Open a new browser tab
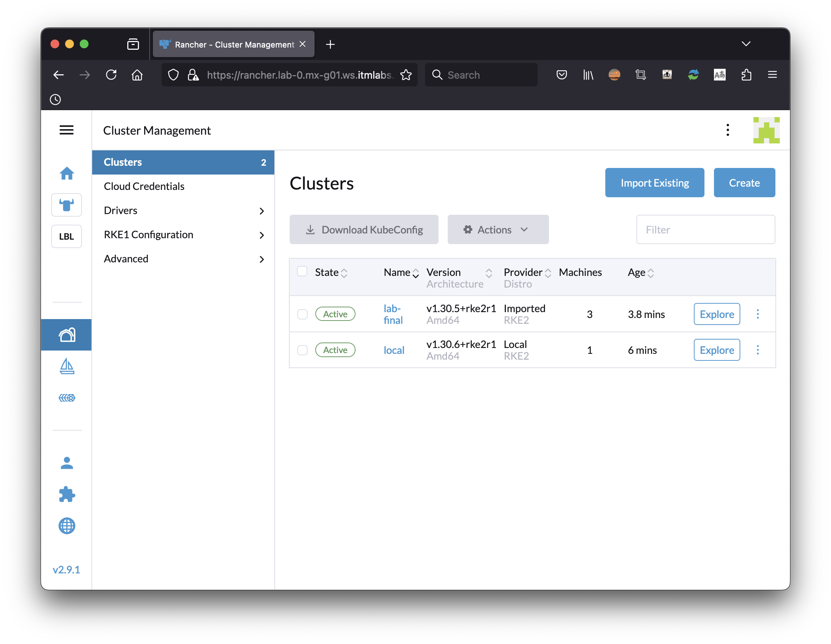 pyautogui.click(x=330, y=44)
